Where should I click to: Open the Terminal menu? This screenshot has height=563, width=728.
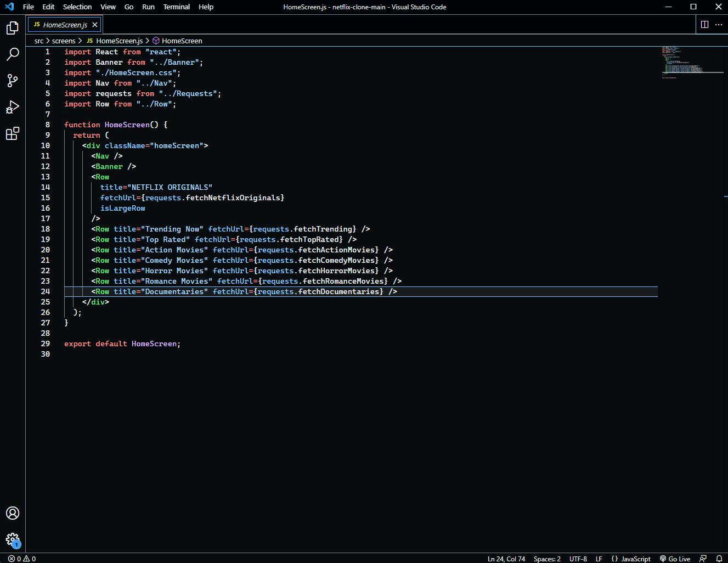[177, 7]
